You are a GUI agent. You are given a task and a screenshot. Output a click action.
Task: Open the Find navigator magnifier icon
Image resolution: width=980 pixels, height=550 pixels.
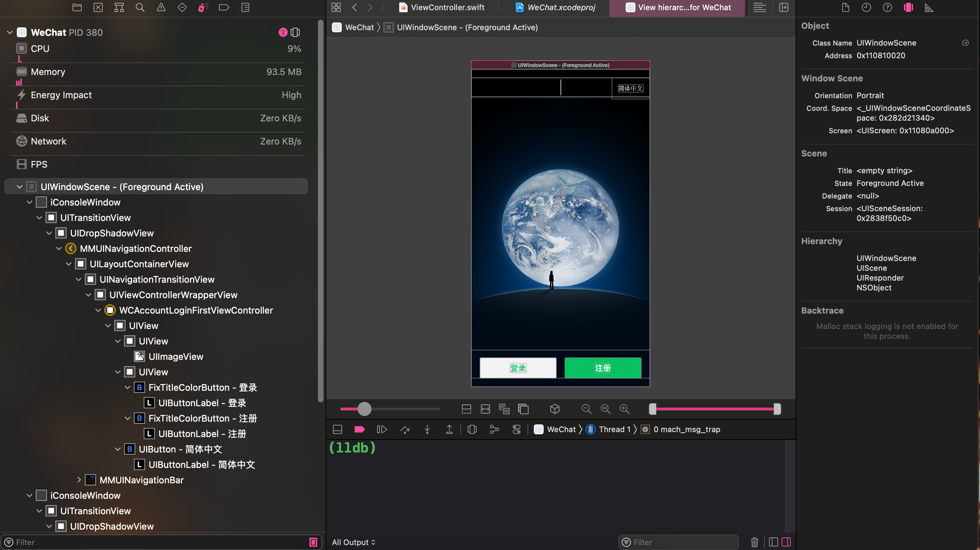140,7
